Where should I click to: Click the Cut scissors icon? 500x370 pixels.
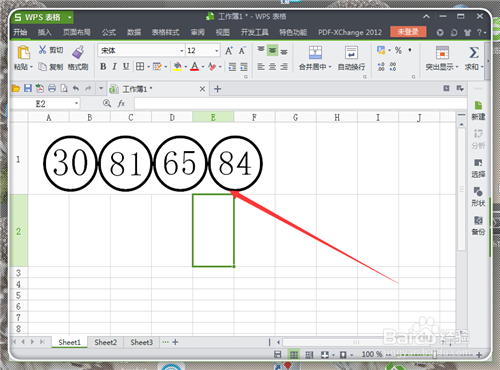(42, 50)
